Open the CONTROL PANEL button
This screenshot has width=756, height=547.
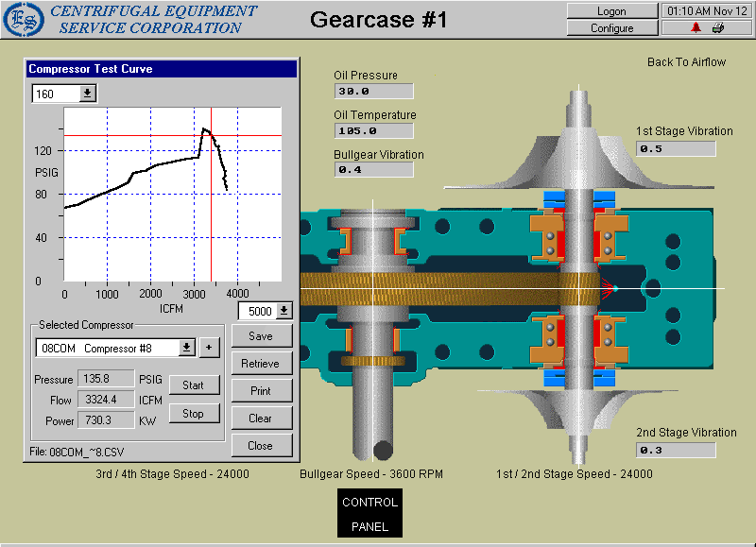369,513
